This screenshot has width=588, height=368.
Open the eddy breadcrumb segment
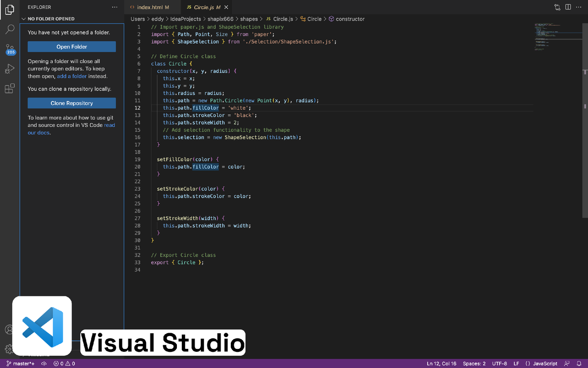pos(157,19)
